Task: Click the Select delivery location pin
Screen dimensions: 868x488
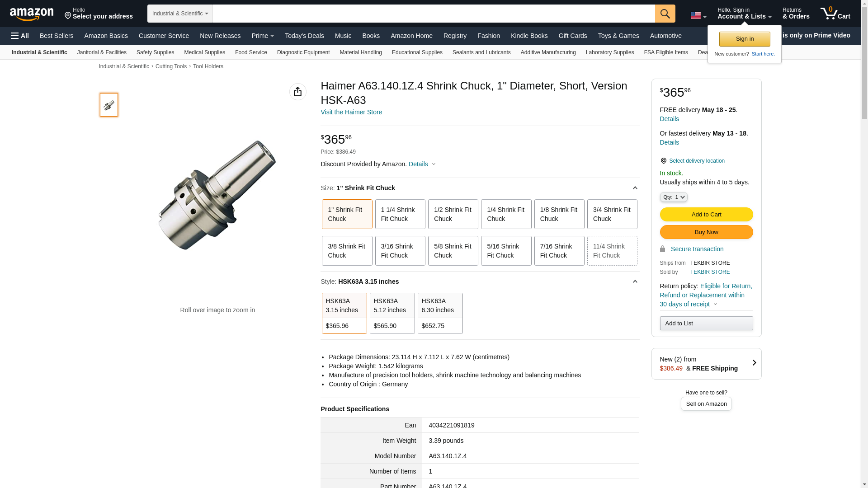Action: tap(663, 161)
